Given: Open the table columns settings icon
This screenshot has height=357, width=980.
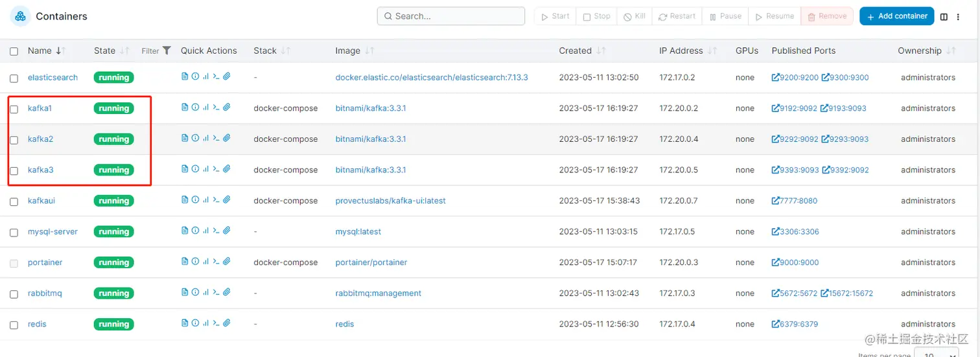Looking at the screenshot, I should (944, 17).
